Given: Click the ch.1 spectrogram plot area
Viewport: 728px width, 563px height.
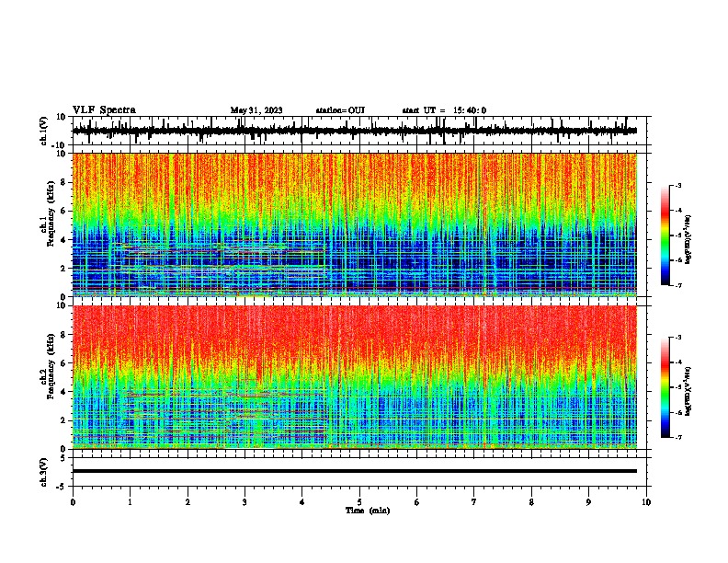Looking at the screenshot, I should point(355,224).
